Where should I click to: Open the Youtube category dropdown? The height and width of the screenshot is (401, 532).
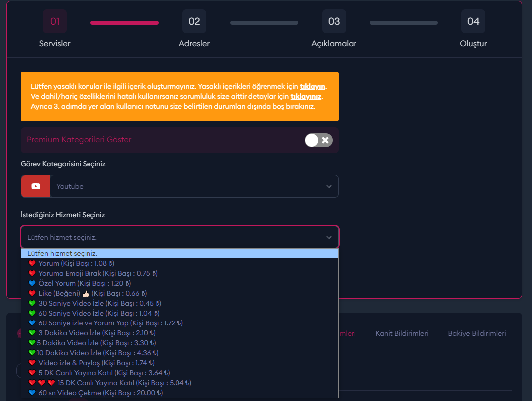tap(179, 186)
